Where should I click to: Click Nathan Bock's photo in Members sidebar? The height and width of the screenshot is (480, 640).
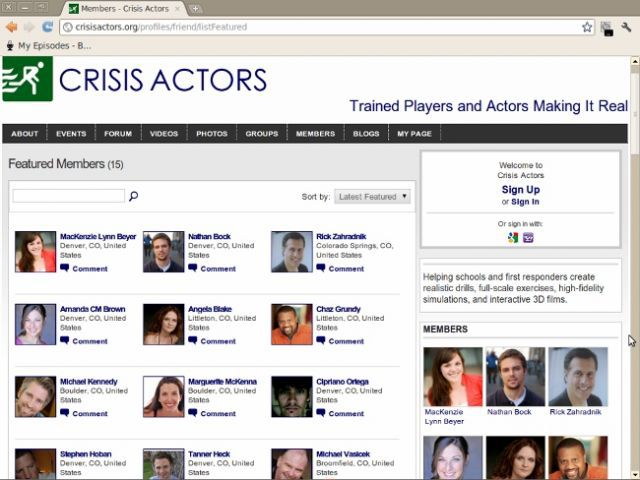pos(516,376)
